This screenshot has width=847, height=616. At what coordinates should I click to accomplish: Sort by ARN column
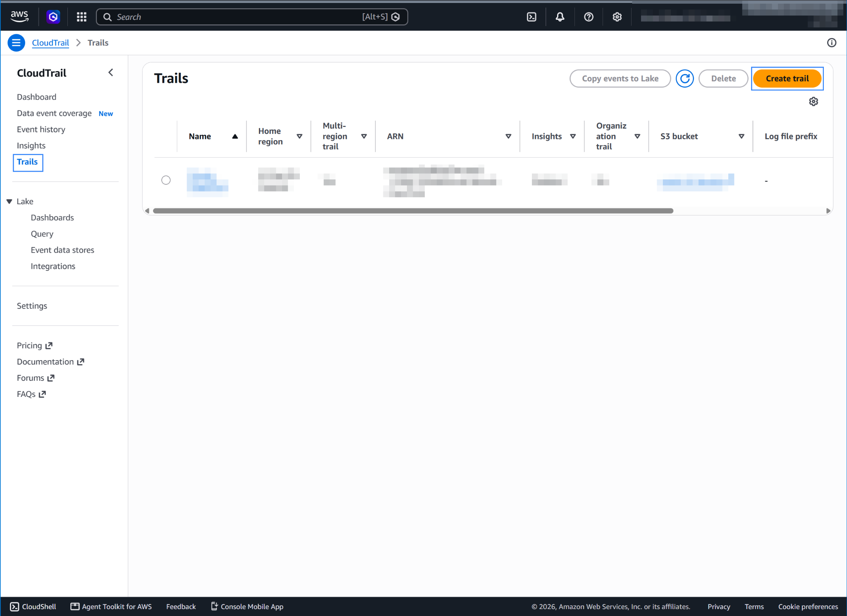click(508, 136)
